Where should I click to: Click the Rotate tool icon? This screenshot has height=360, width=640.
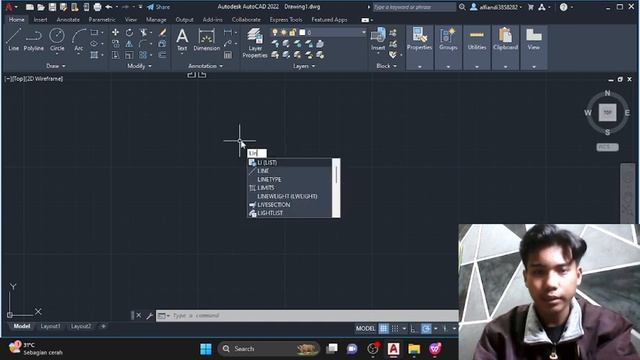coord(129,32)
